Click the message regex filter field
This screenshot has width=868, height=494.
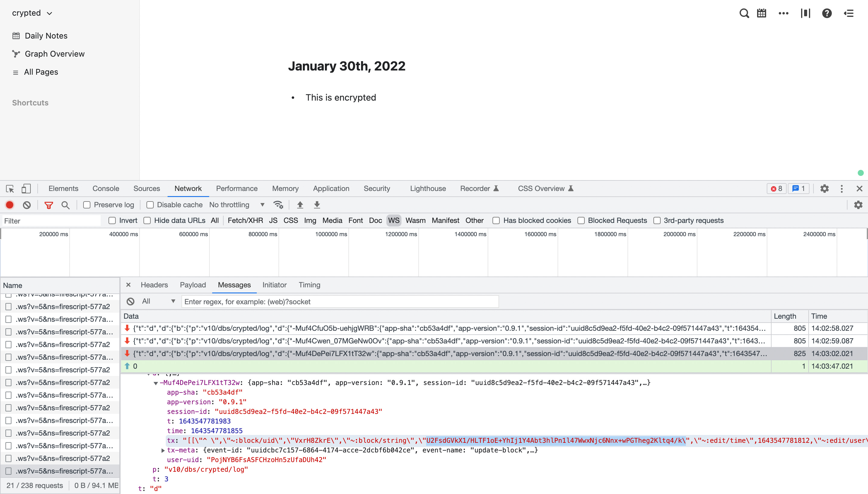339,302
